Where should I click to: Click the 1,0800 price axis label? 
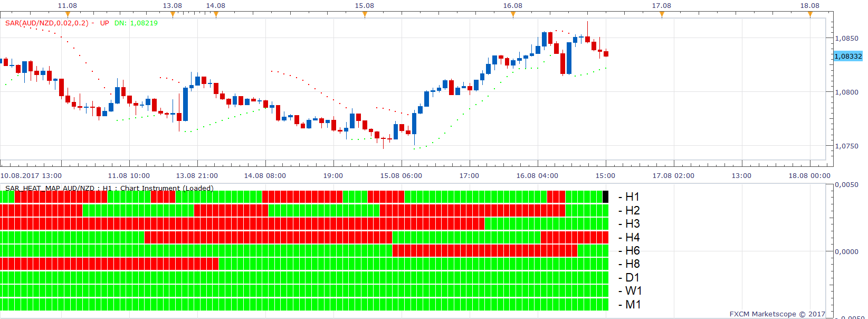pos(846,92)
